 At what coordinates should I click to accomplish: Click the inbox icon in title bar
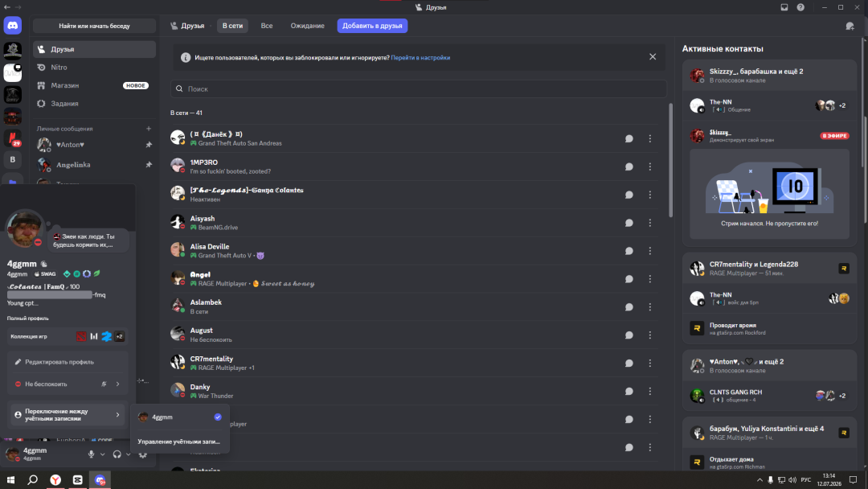[x=784, y=7]
